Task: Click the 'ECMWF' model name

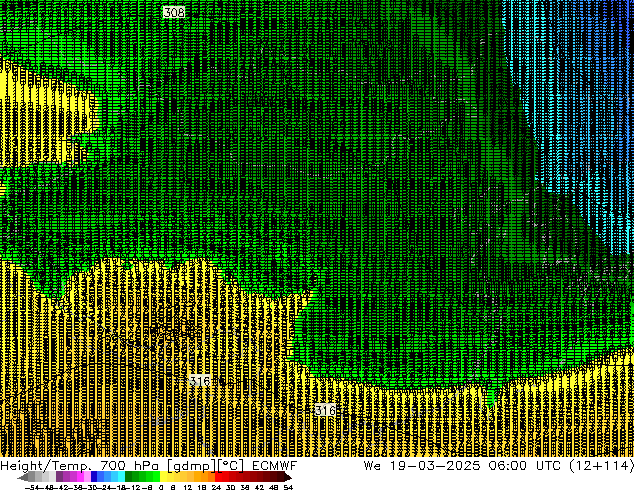Action: [275, 466]
